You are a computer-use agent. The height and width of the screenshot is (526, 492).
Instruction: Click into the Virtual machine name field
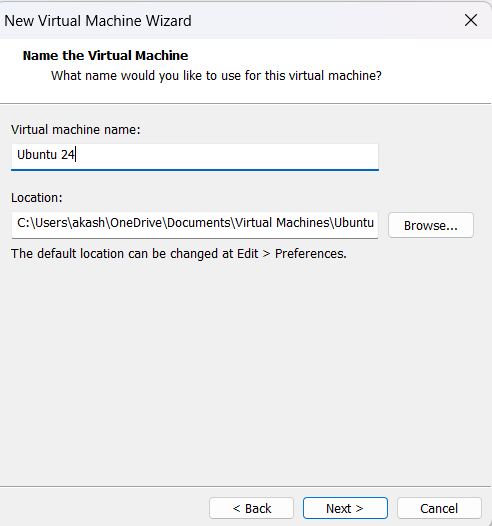click(x=195, y=157)
